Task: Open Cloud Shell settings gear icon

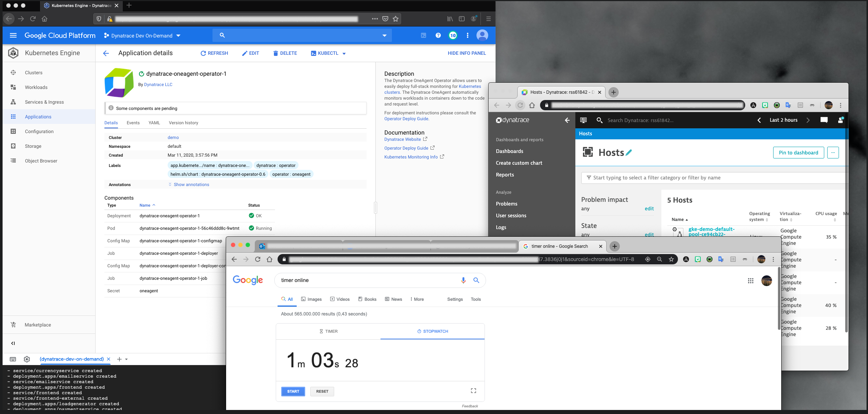Action: (x=27, y=359)
